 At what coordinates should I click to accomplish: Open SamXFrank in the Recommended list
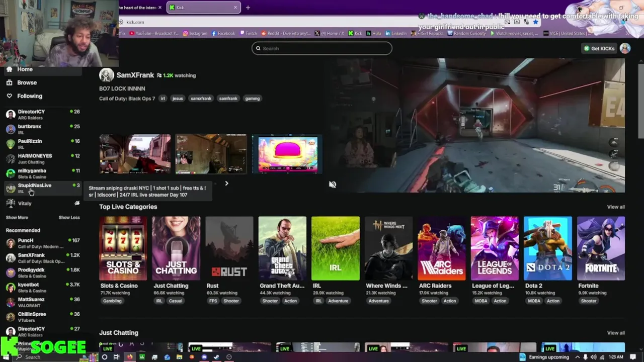pos(42,258)
